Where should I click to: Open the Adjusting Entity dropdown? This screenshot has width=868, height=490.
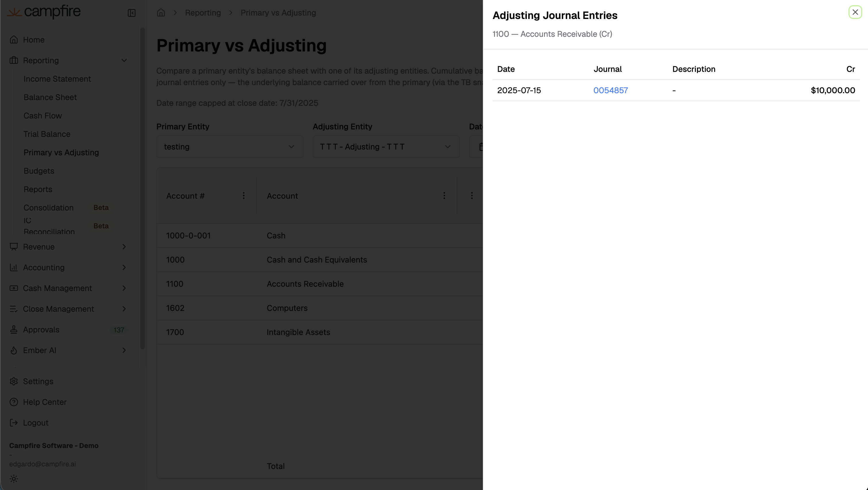tap(386, 147)
